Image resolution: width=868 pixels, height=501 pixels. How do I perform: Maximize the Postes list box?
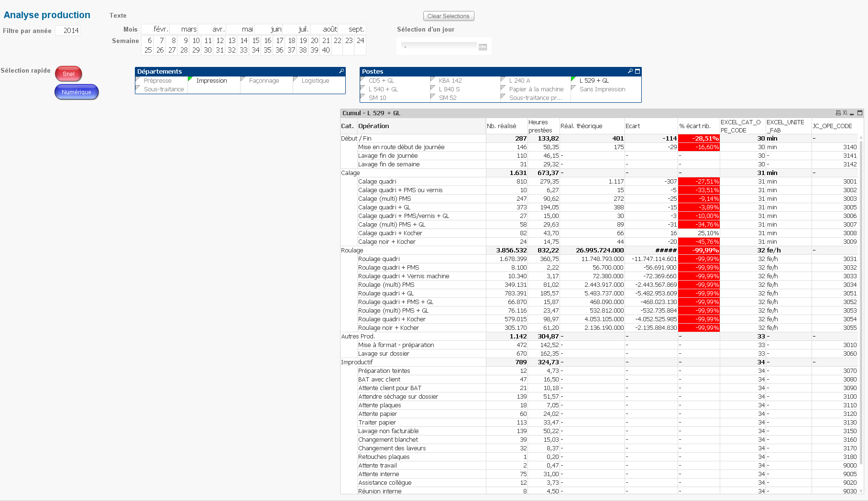pos(637,71)
